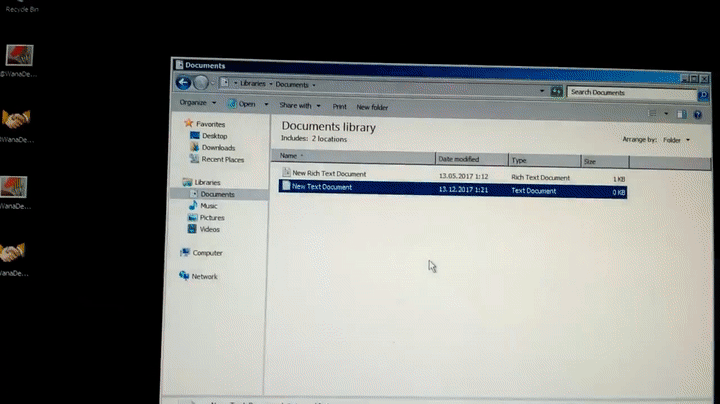Sort by the Name column header
Image resolution: width=720 pixels, height=404 pixels.
(354, 157)
